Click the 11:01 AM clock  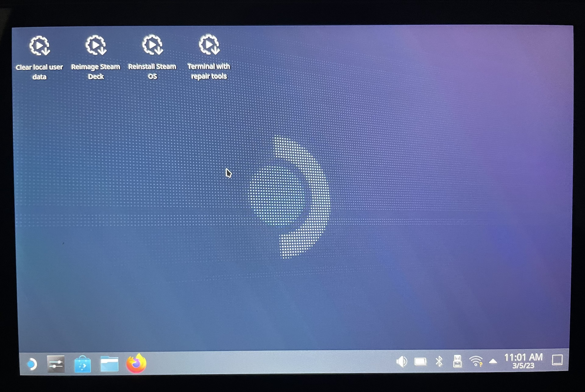pos(523,357)
